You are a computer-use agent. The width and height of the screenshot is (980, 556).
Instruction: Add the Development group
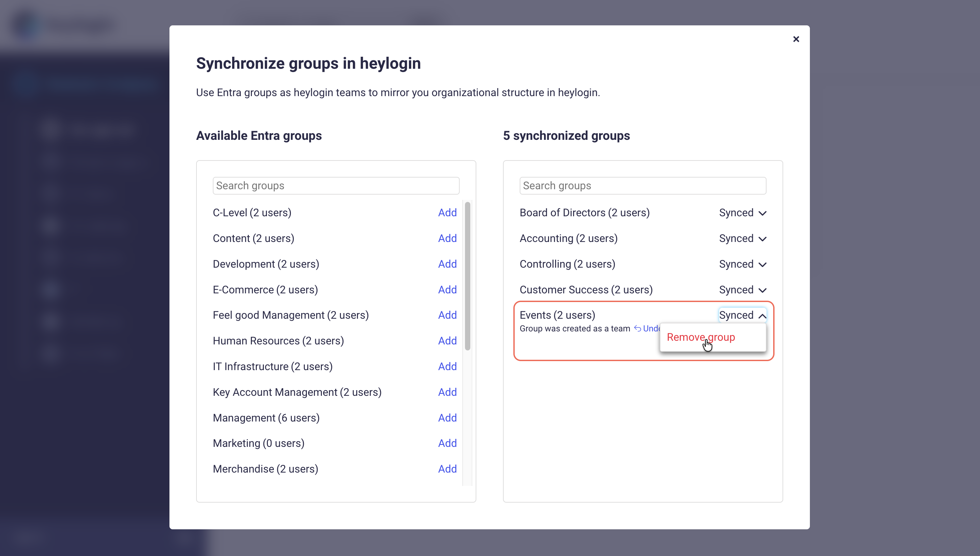pyautogui.click(x=447, y=264)
